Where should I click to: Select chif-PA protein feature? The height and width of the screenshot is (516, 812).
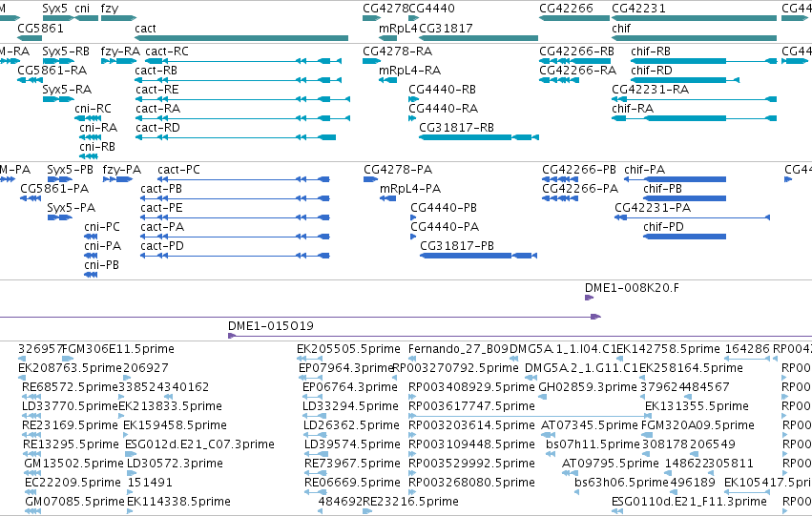(x=676, y=179)
